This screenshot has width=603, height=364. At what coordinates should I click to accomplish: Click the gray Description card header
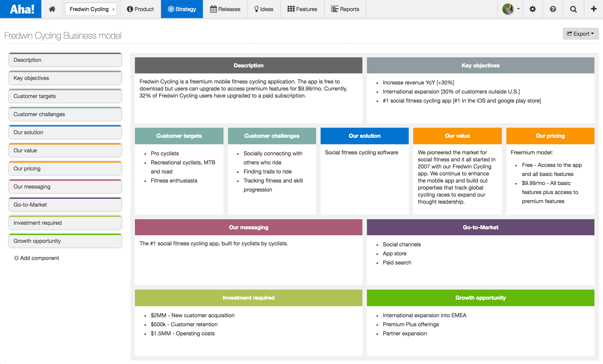pyautogui.click(x=249, y=65)
